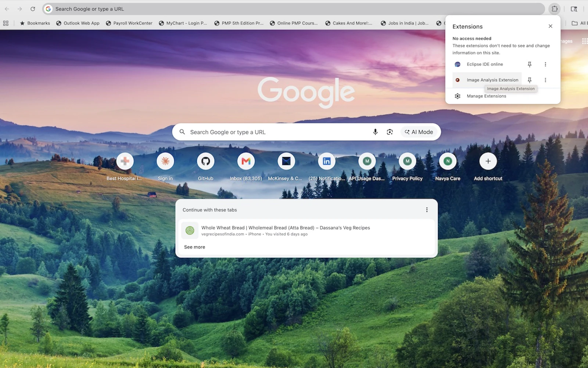The height and width of the screenshot is (368, 588).
Task: Open Manage Extensions
Action: (x=503, y=96)
